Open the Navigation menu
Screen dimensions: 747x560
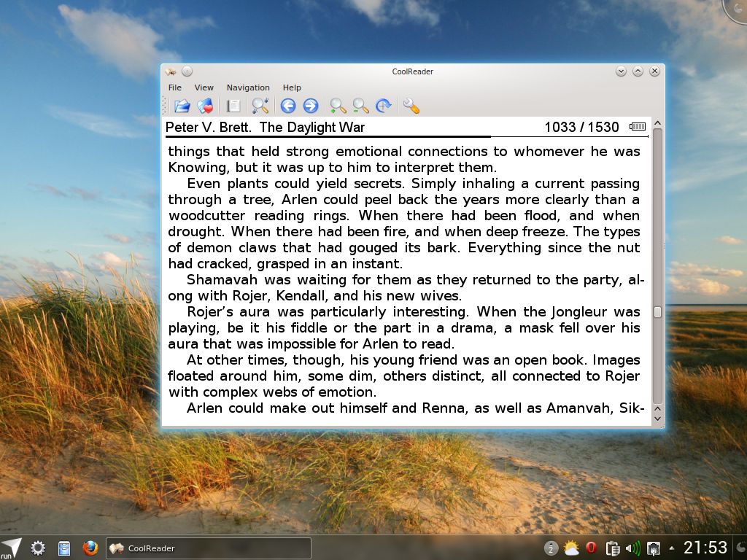(x=248, y=87)
